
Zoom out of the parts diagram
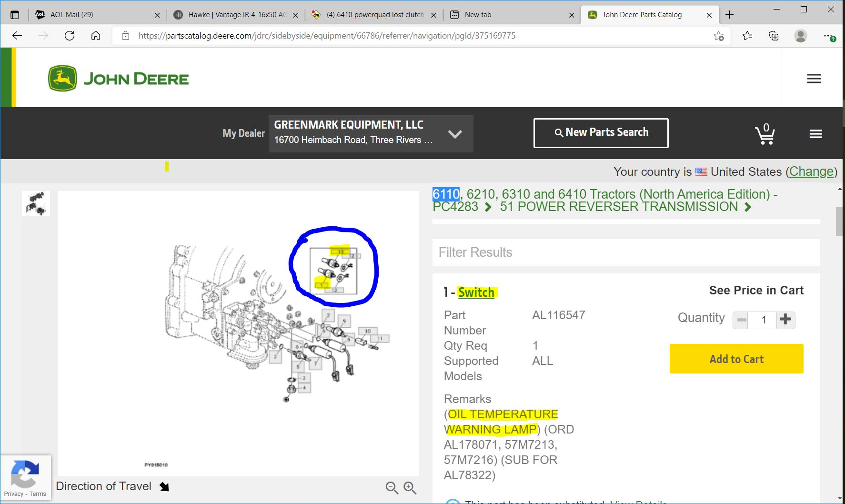[x=392, y=487]
